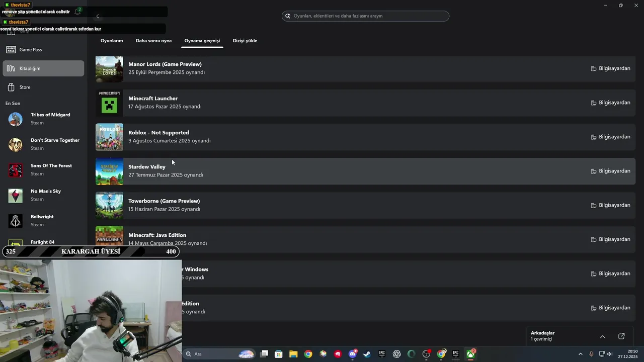This screenshot has height=362, width=644.
Task: Click Bilgisayardan on Windows edition row
Action: [x=610, y=274]
